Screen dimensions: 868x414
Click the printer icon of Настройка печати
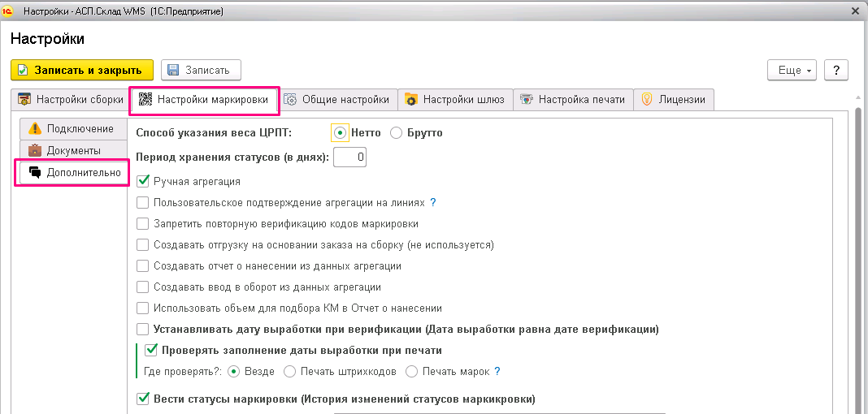coord(527,100)
